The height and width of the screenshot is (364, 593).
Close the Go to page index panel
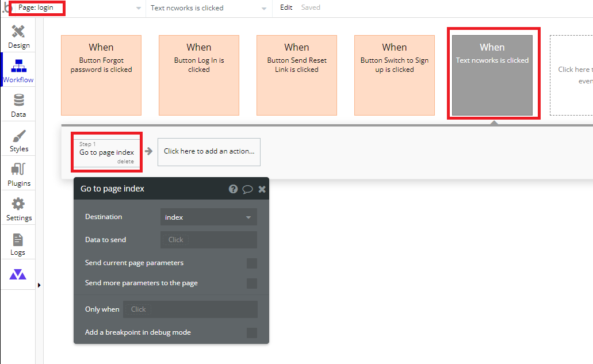tap(262, 189)
